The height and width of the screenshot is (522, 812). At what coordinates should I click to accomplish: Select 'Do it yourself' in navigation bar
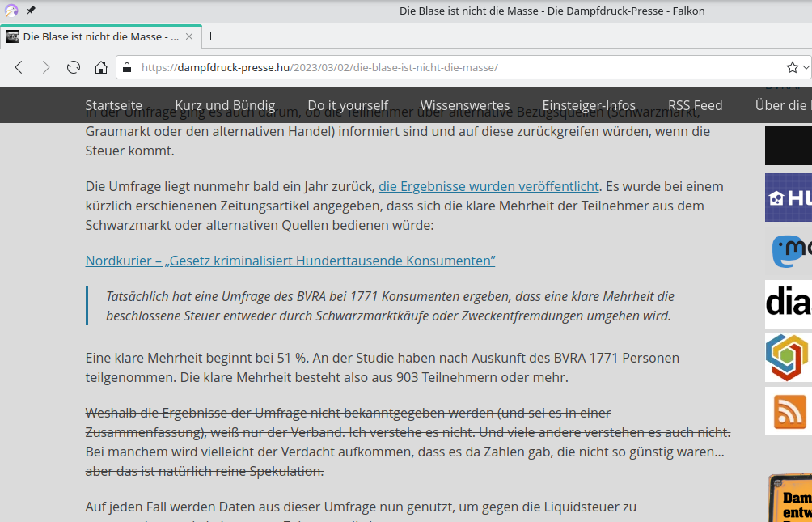pyautogui.click(x=348, y=105)
